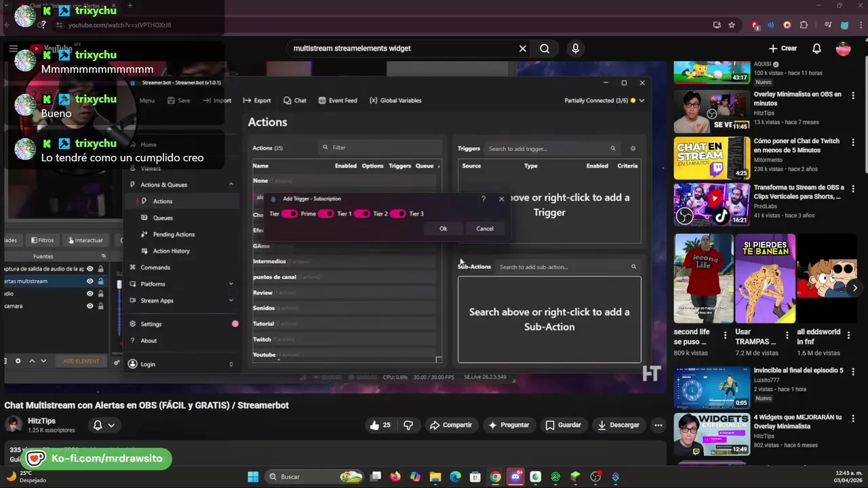Click ADD ELEMENT in OBS sources
Viewport: 868px width, 488px height.
pyautogui.click(x=81, y=361)
